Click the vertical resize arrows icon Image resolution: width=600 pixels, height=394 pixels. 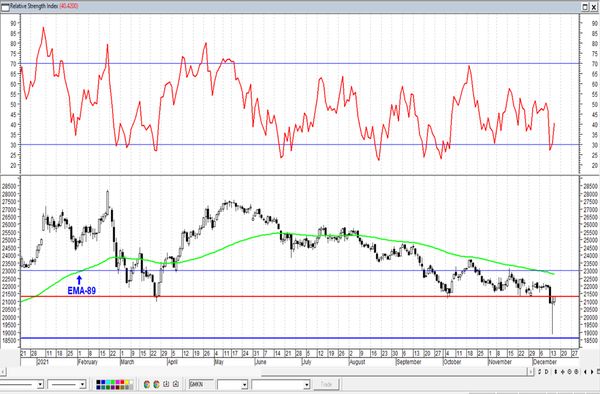click(x=556, y=371)
